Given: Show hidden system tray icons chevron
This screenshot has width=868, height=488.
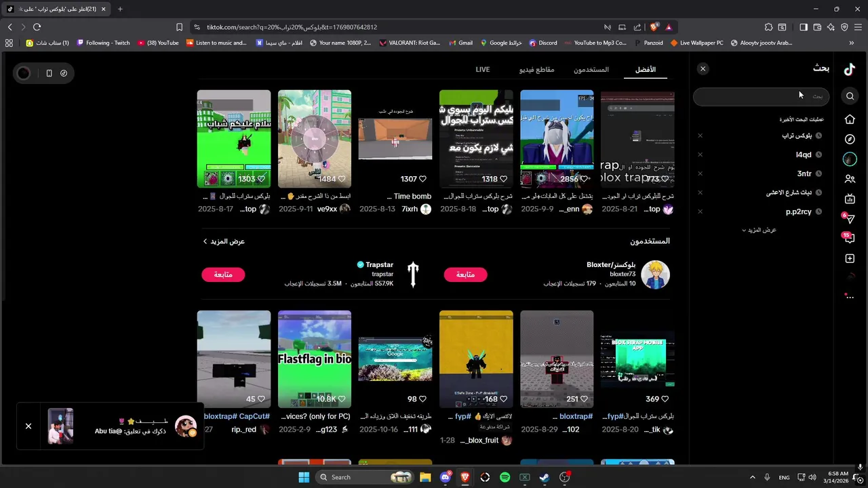Looking at the screenshot, I should (x=752, y=477).
